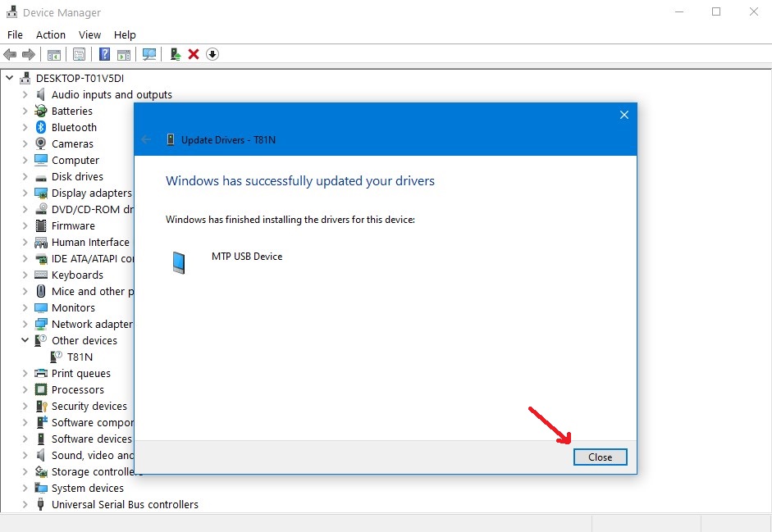The height and width of the screenshot is (532, 772).
Task: Select the Software components label
Action: [93, 422]
